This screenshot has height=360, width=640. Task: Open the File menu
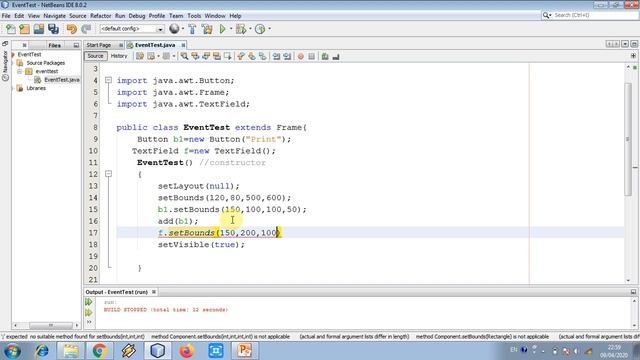[x=6, y=16]
